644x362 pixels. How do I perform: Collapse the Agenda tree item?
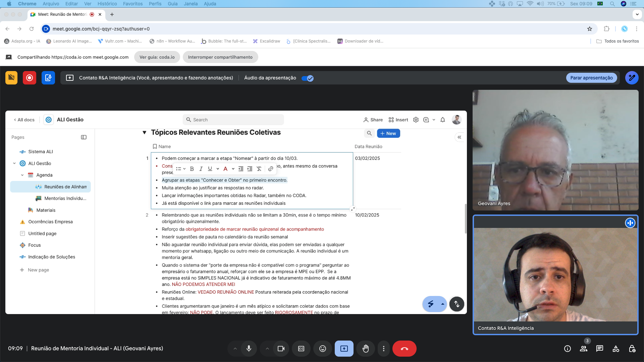[x=22, y=175]
